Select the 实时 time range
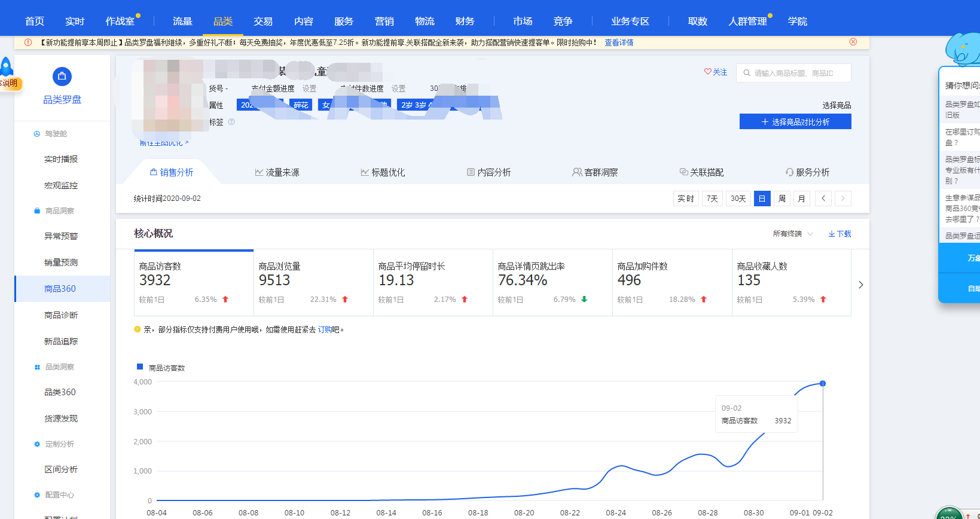This screenshot has width=980, height=519. click(x=686, y=199)
